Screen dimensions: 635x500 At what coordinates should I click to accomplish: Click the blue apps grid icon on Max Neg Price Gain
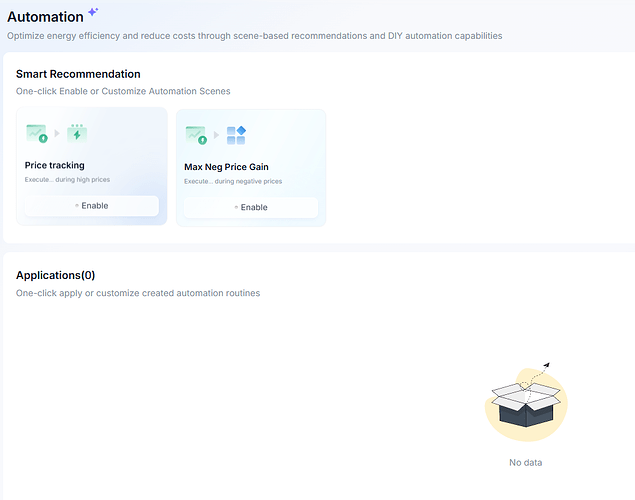pyautogui.click(x=236, y=135)
